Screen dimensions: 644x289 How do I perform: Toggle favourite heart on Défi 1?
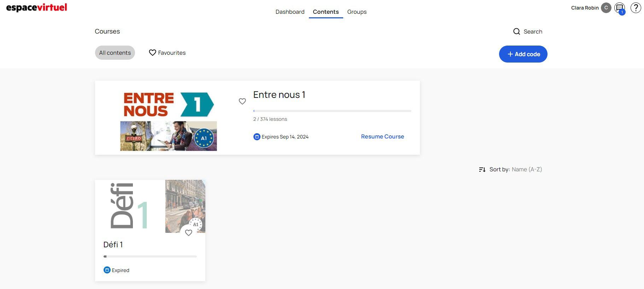(188, 232)
